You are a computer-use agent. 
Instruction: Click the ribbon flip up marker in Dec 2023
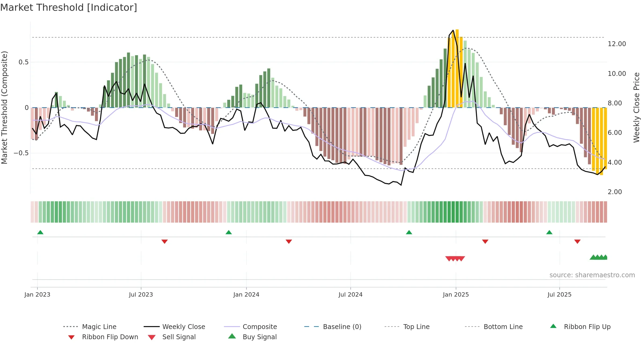229,232
